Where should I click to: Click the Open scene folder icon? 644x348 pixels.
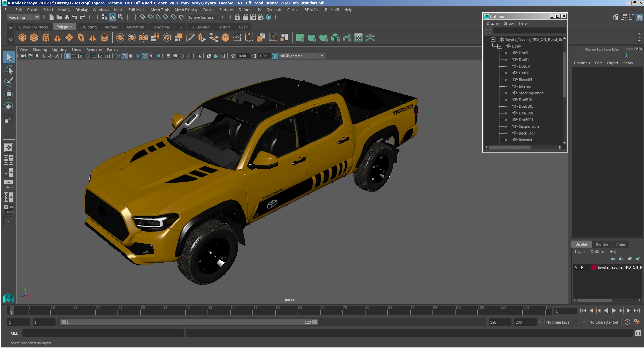tap(59, 17)
